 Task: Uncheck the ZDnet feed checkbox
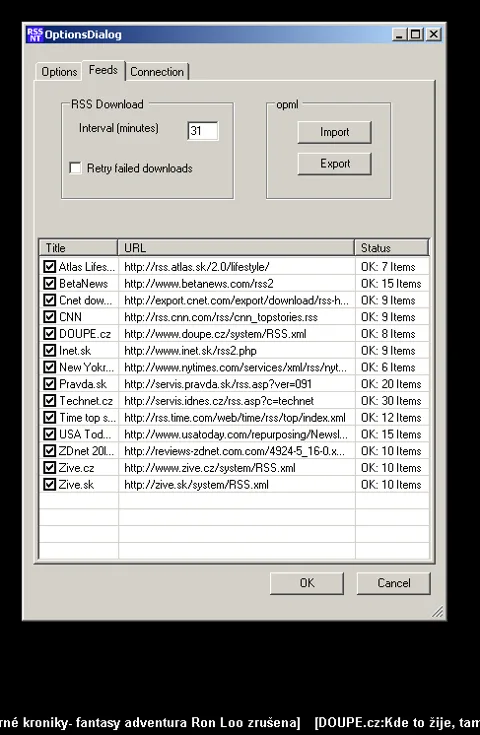pyautogui.click(x=50, y=451)
